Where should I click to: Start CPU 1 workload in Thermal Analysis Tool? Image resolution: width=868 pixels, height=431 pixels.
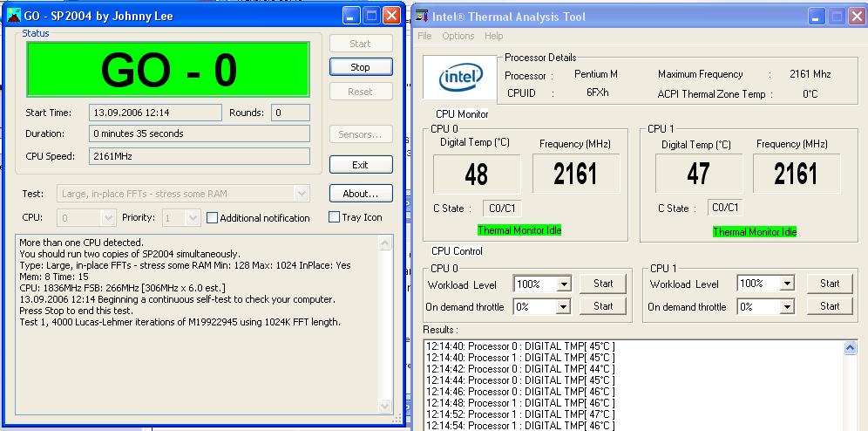[x=830, y=283]
